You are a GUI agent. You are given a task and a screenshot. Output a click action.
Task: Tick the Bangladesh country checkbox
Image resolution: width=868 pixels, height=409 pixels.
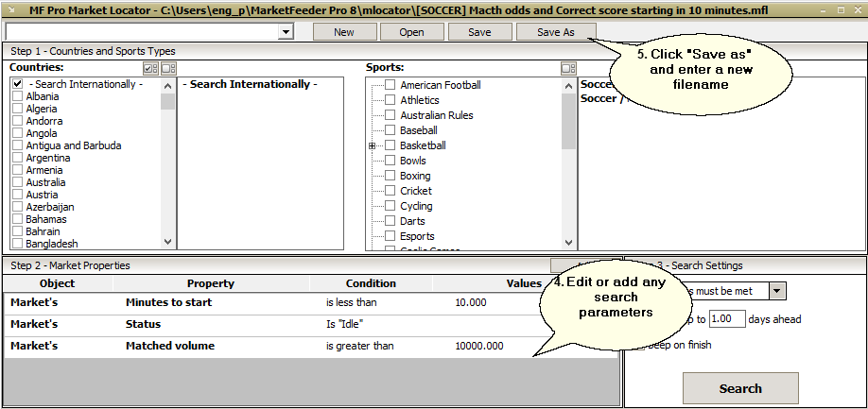[17, 244]
